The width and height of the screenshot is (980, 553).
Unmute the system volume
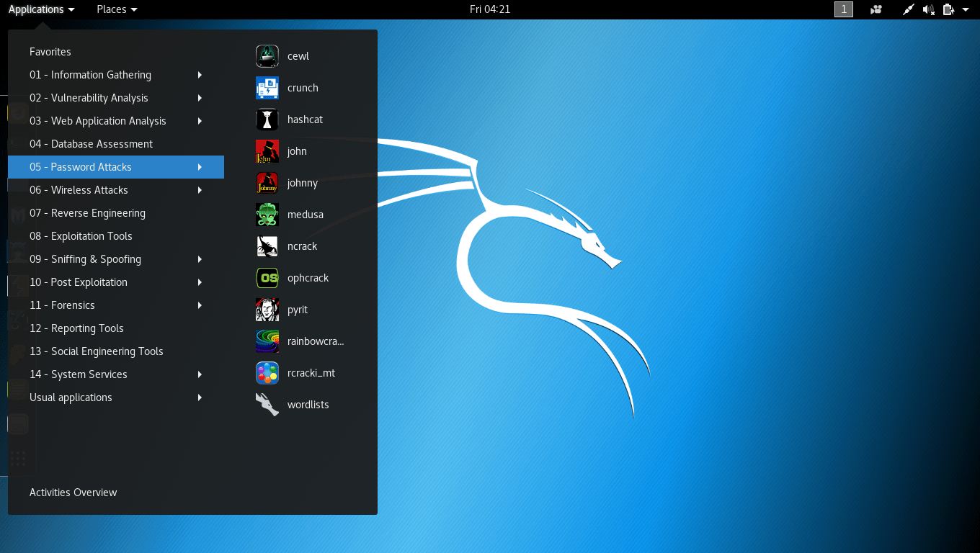[928, 9]
